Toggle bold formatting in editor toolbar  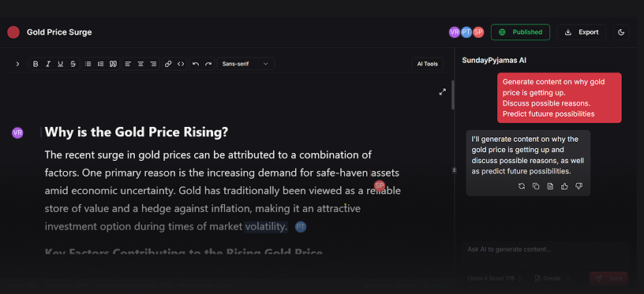[x=36, y=64]
